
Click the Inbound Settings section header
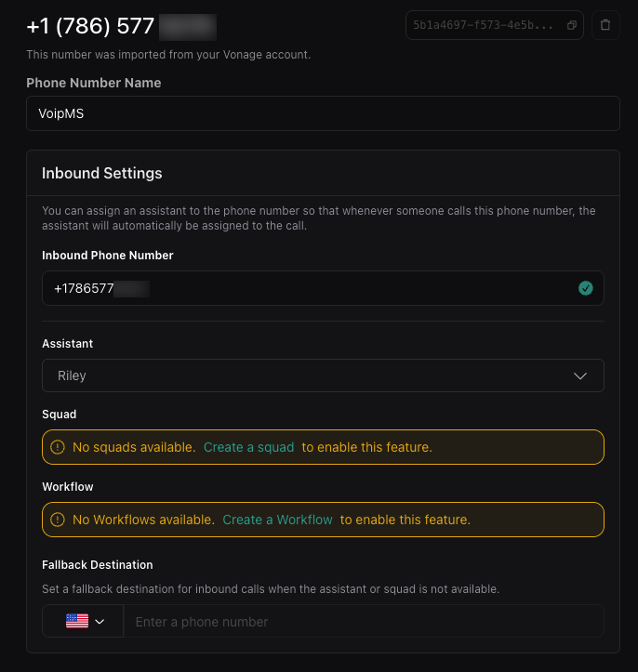pos(102,173)
